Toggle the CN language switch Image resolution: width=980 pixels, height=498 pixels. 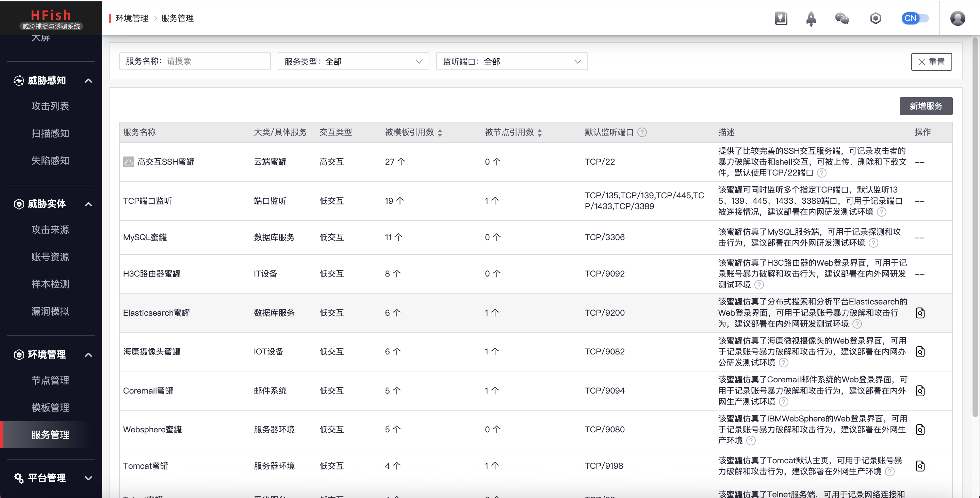pyautogui.click(x=915, y=18)
